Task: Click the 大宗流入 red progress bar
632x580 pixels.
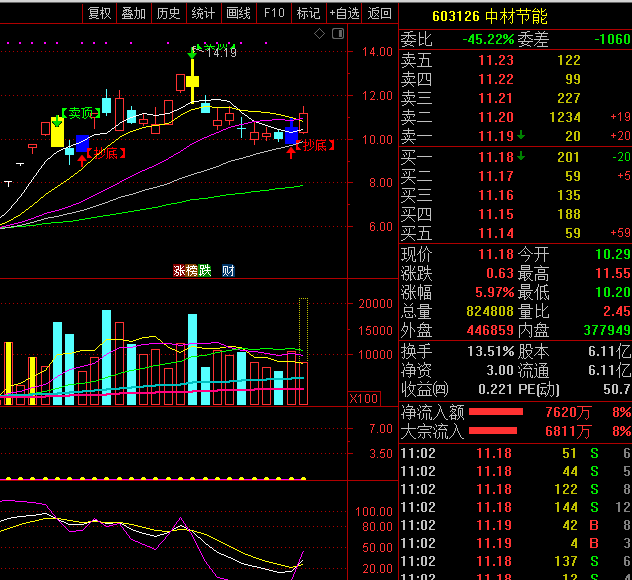Action: pos(493,431)
